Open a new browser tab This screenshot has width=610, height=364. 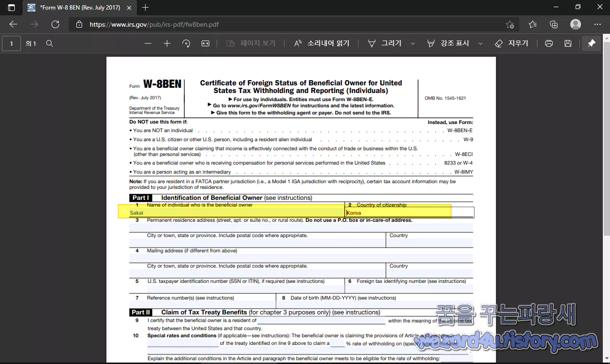145,7
